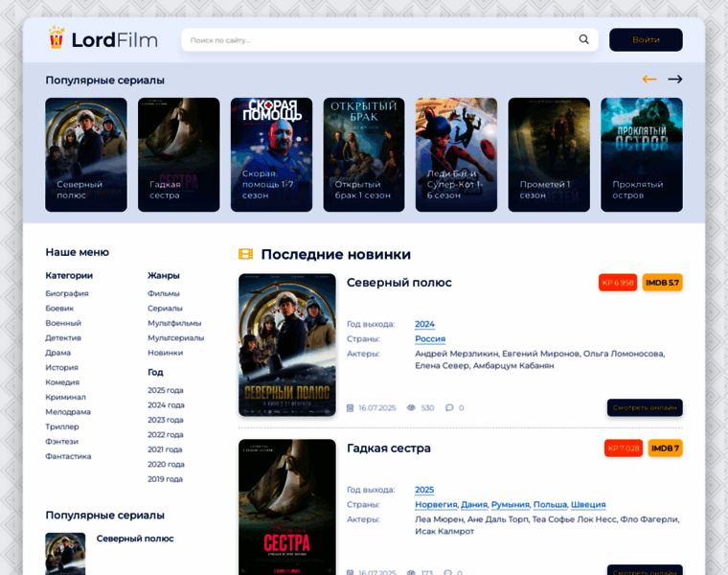This screenshot has height=575, width=728.
Task: Click the Войти login button
Action: tap(646, 40)
